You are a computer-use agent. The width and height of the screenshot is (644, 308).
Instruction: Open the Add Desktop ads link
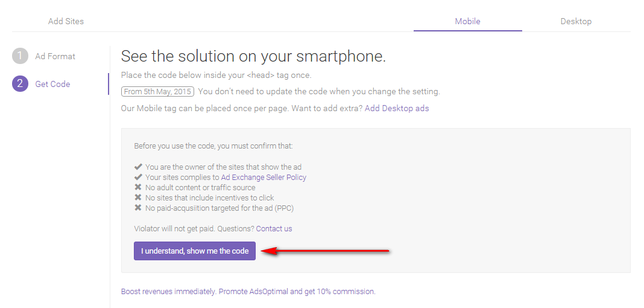397,108
